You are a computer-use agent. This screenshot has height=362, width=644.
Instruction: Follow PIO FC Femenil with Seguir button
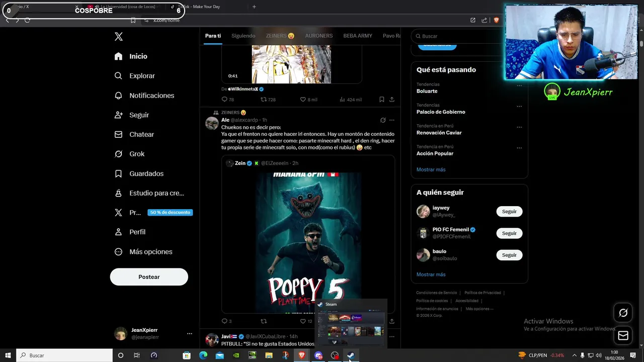tap(509, 233)
